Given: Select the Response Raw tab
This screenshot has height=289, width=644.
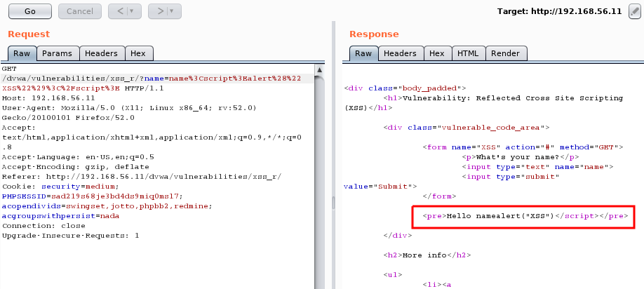Looking at the screenshot, I should (363, 53).
